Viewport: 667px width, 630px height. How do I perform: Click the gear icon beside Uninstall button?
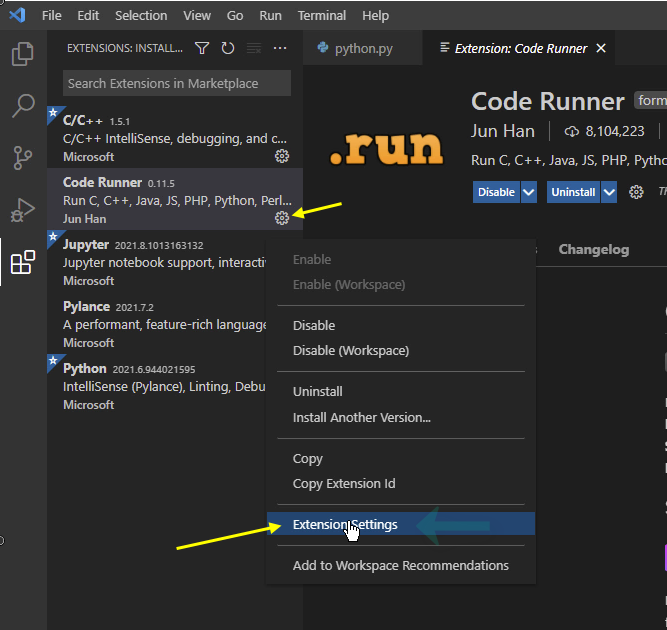pos(636,192)
